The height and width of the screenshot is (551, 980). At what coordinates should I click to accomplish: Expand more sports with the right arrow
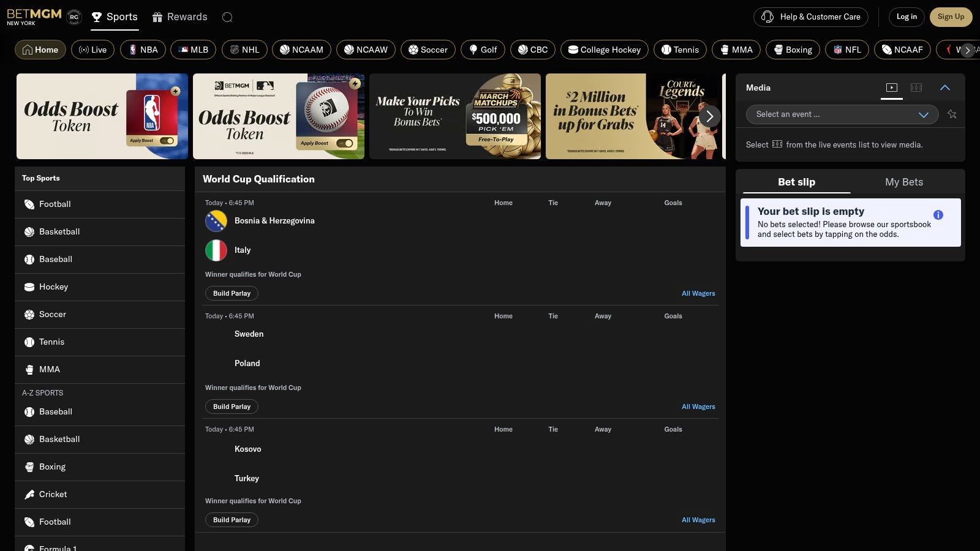coord(967,51)
